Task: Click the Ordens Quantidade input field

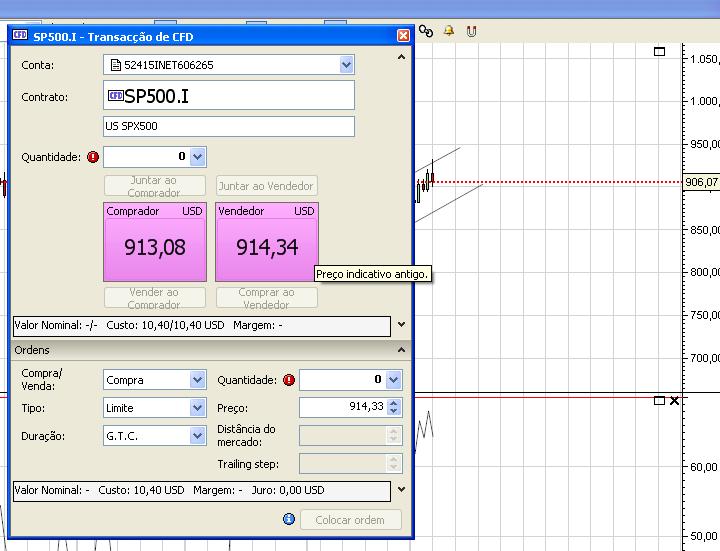Action: tap(343, 380)
